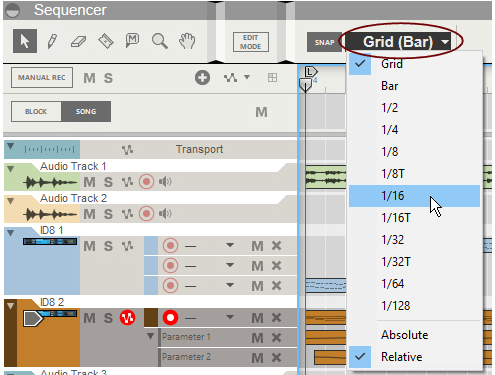Collapse the ID8 2 track
The width and height of the screenshot is (495, 375).
pyautogui.click(x=11, y=306)
